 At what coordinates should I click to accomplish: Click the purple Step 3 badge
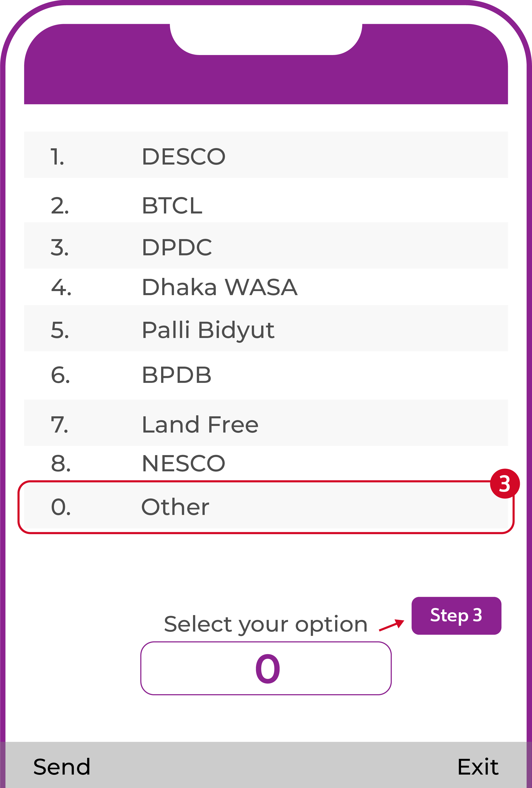456,615
